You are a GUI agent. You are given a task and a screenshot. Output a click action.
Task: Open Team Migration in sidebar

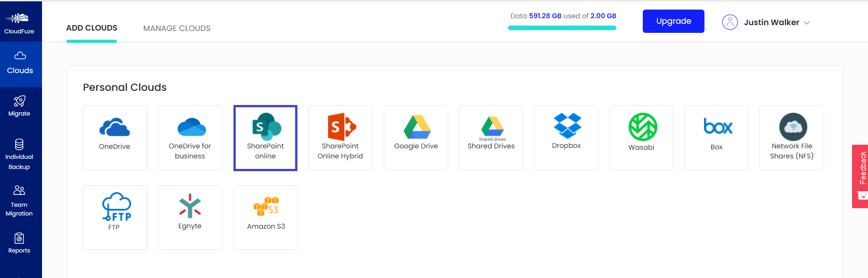click(19, 201)
